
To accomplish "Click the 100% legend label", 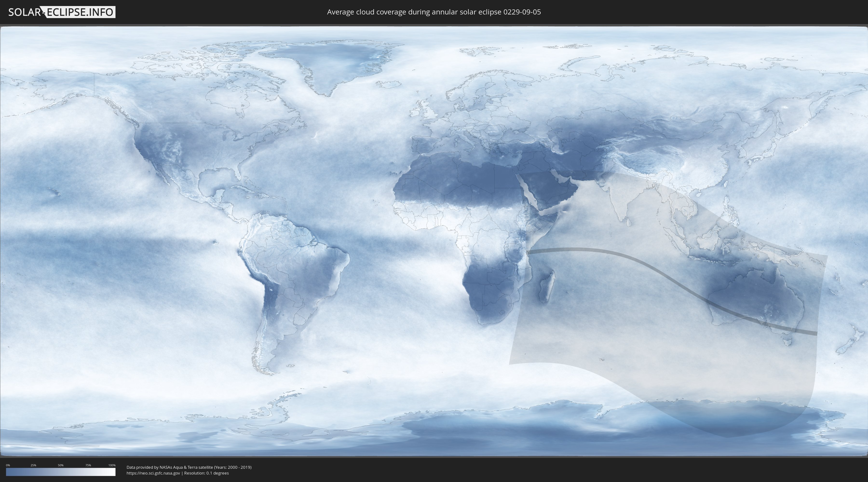I will [x=112, y=465].
